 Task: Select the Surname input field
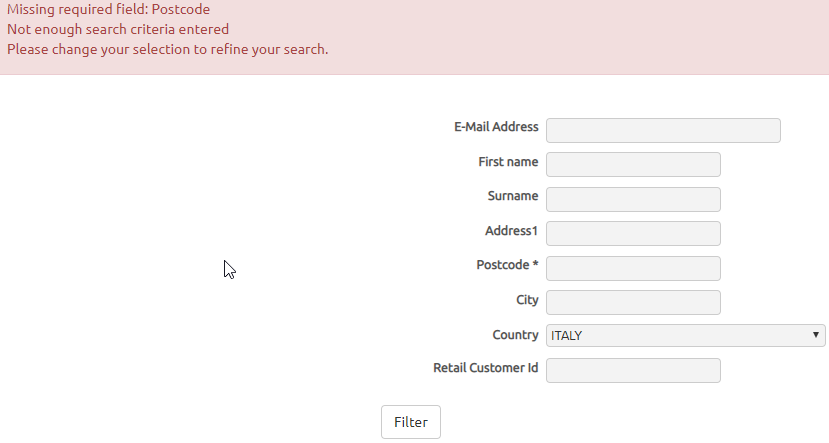(x=633, y=199)
